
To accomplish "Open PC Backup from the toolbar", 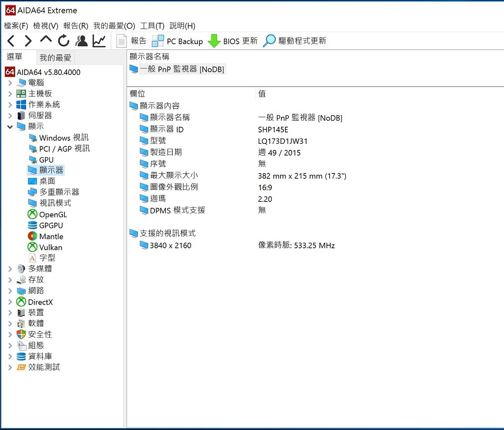I will coord(177,41).
